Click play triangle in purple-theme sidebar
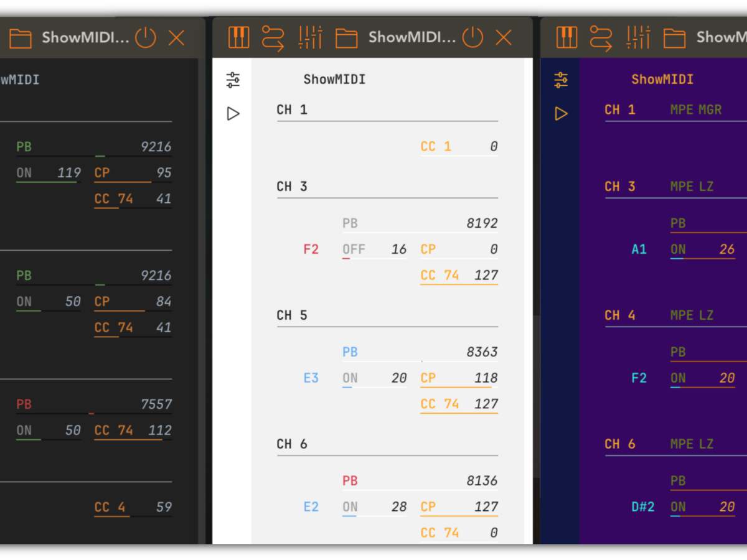This screenshot has height=560, width=747. [561, 113]
